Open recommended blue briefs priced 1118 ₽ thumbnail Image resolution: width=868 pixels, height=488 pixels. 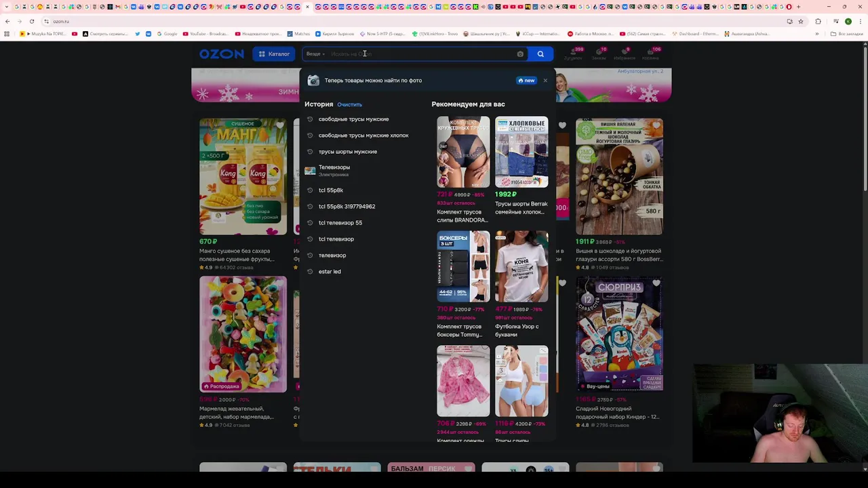pyautogui.click(x=521, y=381)
